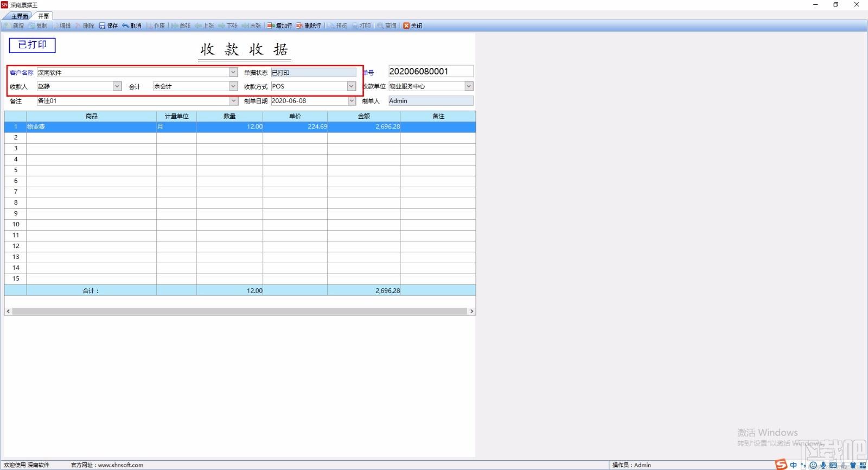The height and width of the screenshot is (470, 868).
Task: Click the input method toolbox grid icon
Action: tap(863, 465)
